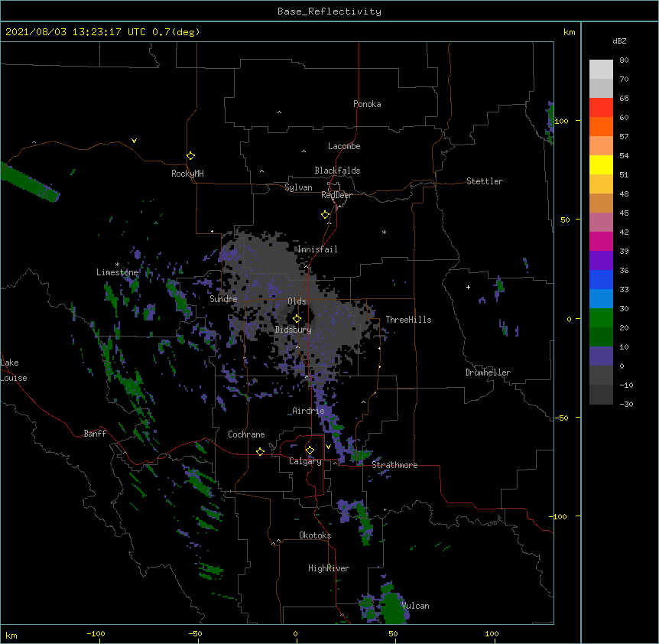Select the RockyMH label
The width and height of the screenshot is (659, 644).
[187, 174]
